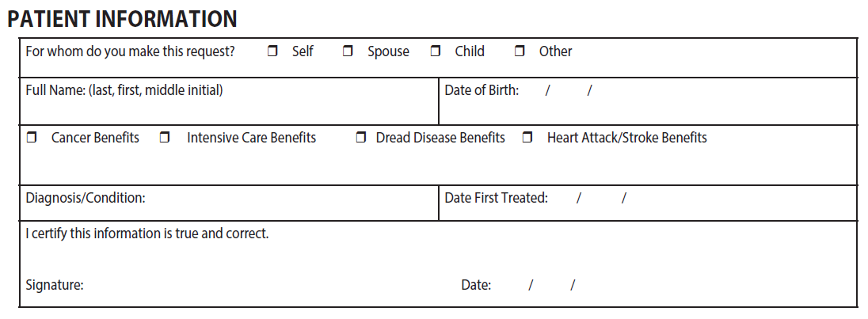This screenshot has height=319, width=868.
Task: Click the signature Date day blank
Action: click(552, 285)
